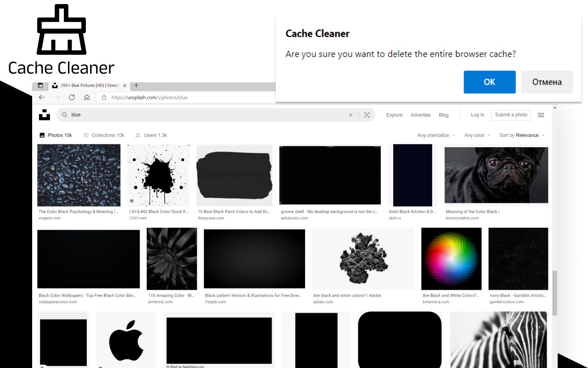
Task: Open All Black by AppleColors image
Action: click(x=219, y=340)
